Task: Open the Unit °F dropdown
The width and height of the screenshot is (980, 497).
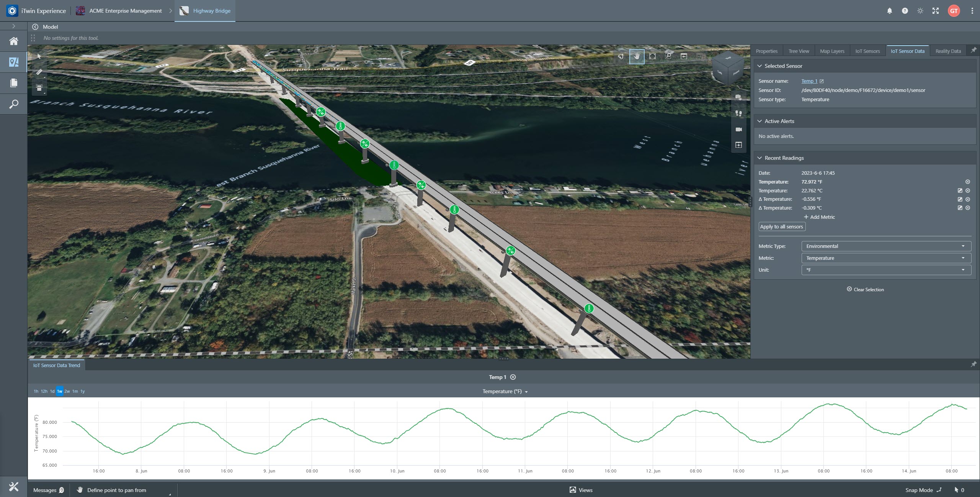Action: click(x=886, y=270)
